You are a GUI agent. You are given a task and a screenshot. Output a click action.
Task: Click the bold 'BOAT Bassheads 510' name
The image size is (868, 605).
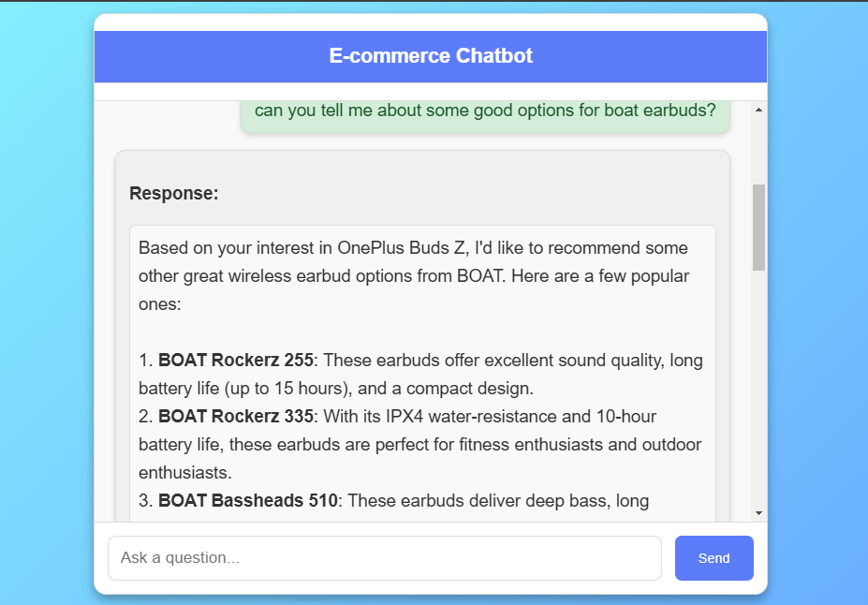pyautogui.click(x=247, y=501)
